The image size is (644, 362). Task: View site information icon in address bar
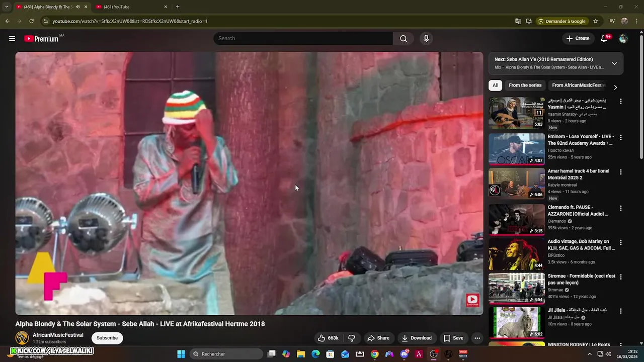pos(46,21)
